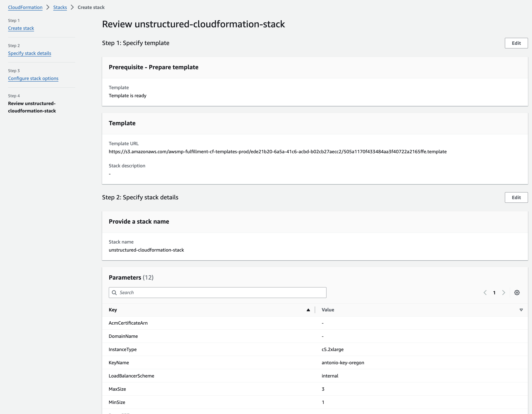Select page number 1 in pagination
The width and height of the screenshot is (532, 414).
(494, 293)
